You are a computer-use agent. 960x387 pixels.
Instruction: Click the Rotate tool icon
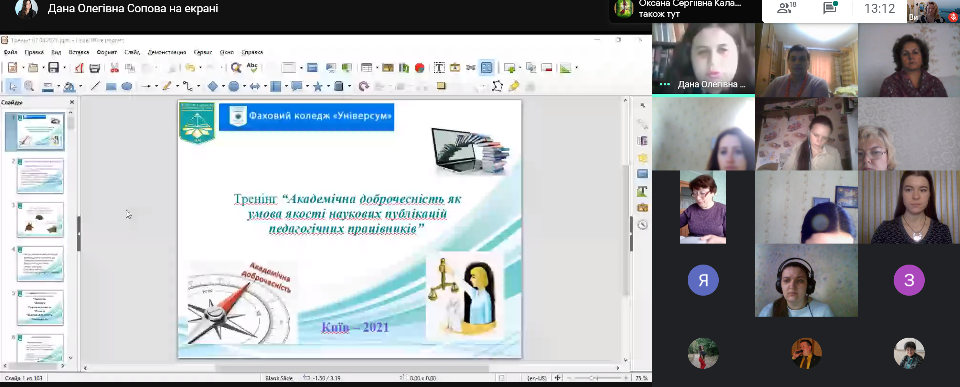[x=364, y=86]
